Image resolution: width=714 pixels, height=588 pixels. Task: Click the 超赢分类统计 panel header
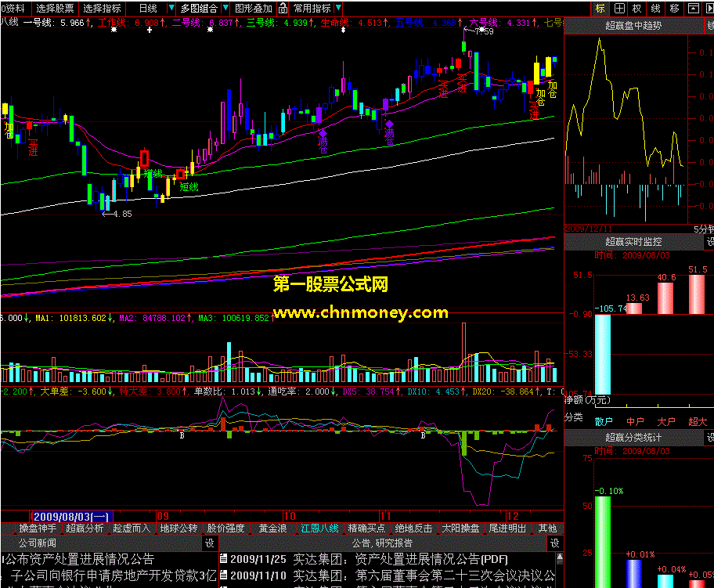coord(633,438)
